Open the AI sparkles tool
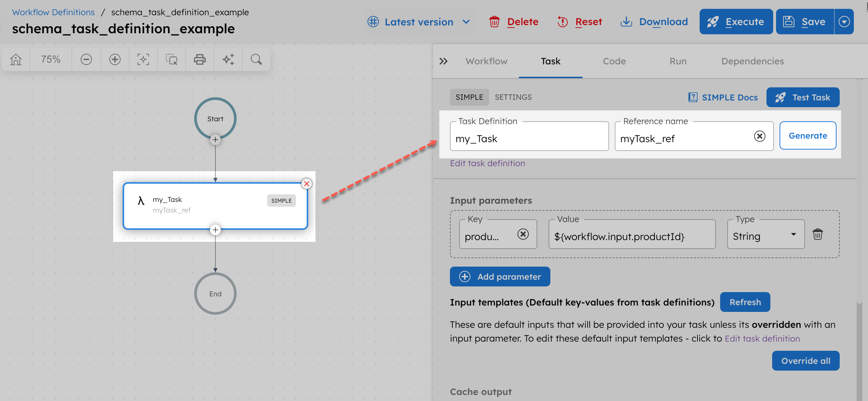The image size is (868, 401). (228, 59)
